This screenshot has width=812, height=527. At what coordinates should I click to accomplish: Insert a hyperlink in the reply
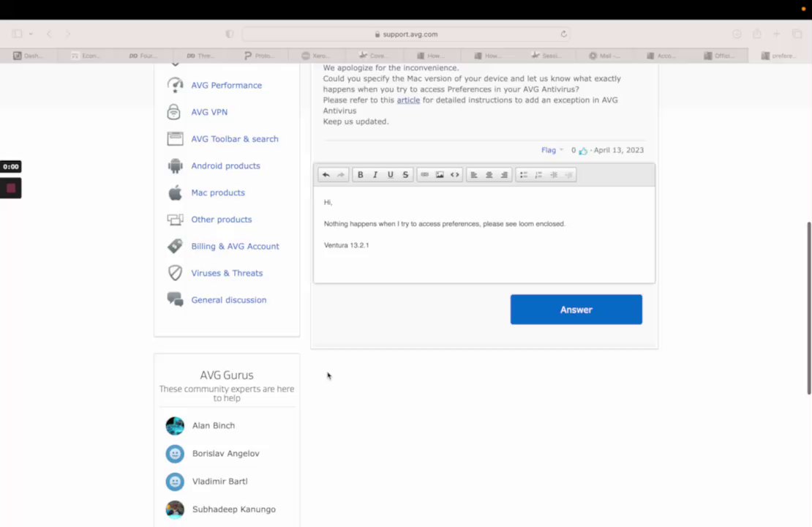tap(424, 175)
